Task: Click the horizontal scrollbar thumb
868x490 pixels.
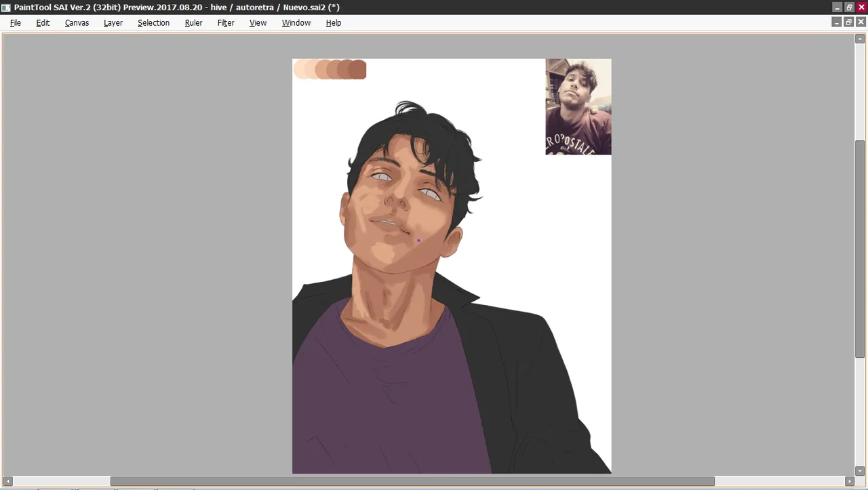Action: (x=412, y=481)
